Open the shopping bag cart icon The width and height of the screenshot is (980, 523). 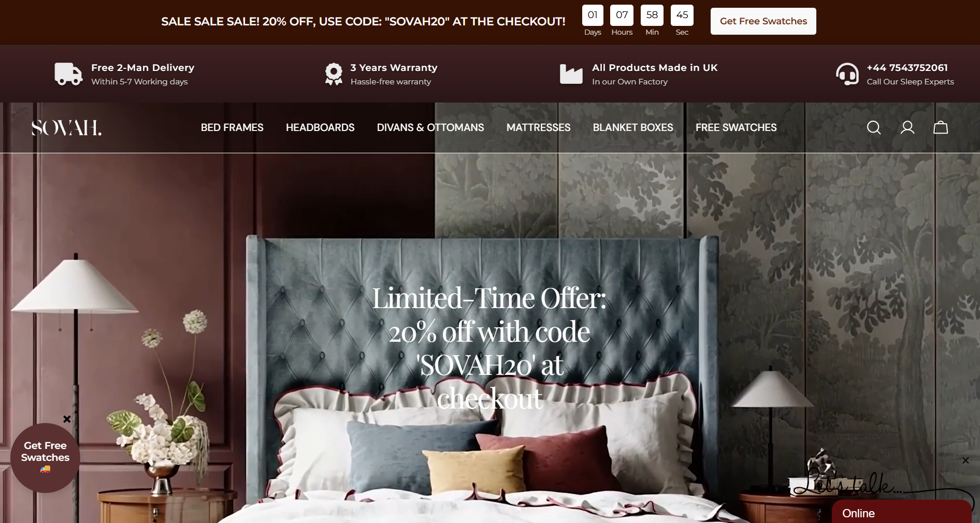point(941,127)
